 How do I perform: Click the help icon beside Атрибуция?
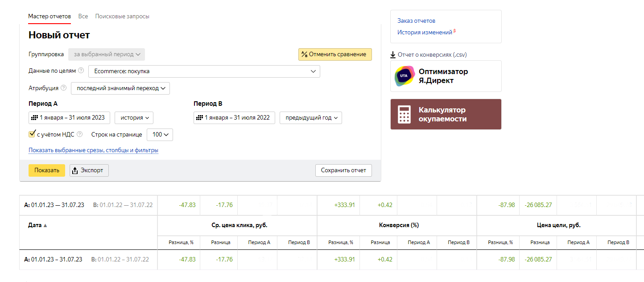click(x=63, y=88)
